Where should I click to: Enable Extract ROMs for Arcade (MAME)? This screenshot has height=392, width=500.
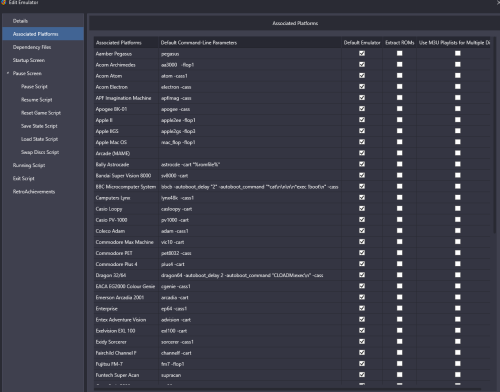coord(400,153)
